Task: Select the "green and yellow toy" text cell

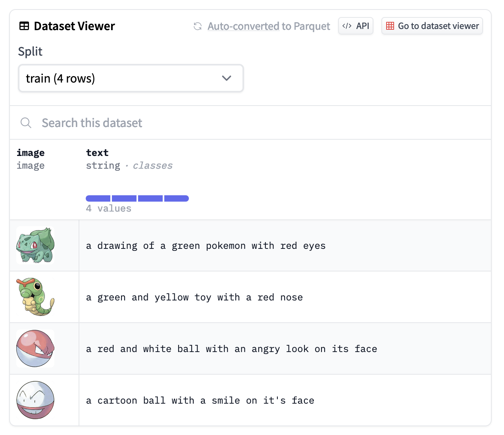Action: coord(194,297)
